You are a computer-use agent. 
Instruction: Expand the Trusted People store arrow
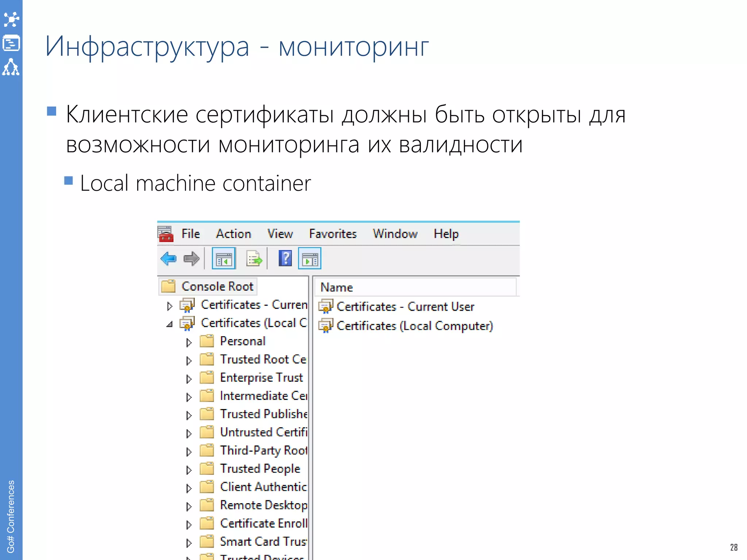(189, 470)
